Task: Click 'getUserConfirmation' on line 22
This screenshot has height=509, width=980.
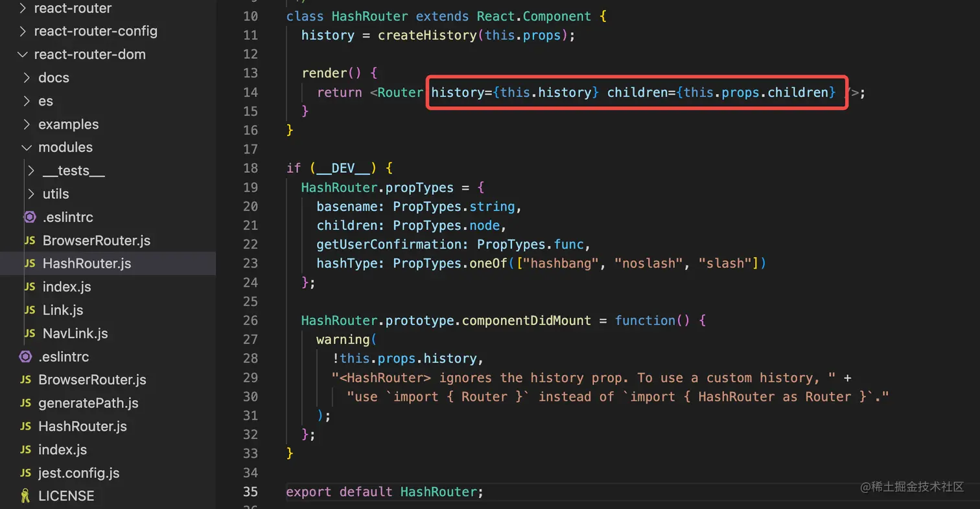Action: tap(390, 244)
